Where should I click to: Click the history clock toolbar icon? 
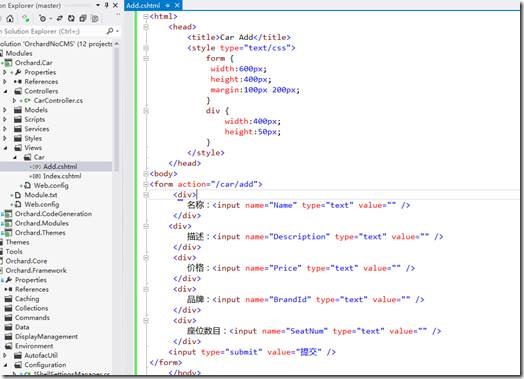42,18
